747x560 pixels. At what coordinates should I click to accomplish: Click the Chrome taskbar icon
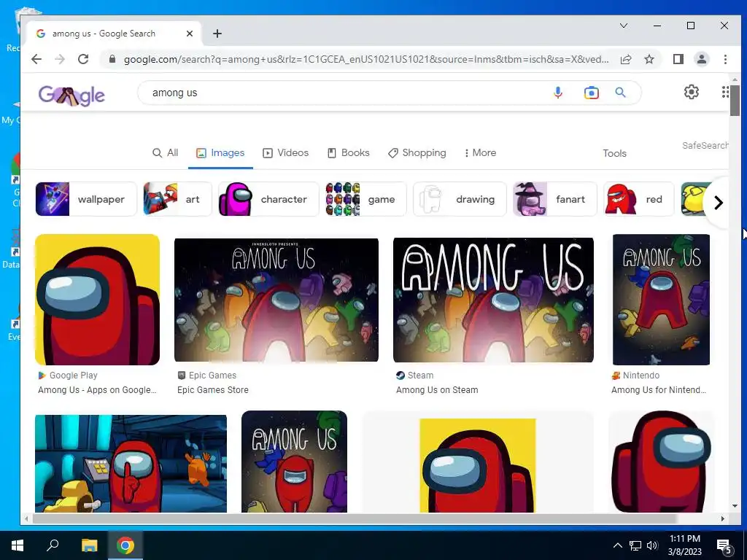(125, 545)
